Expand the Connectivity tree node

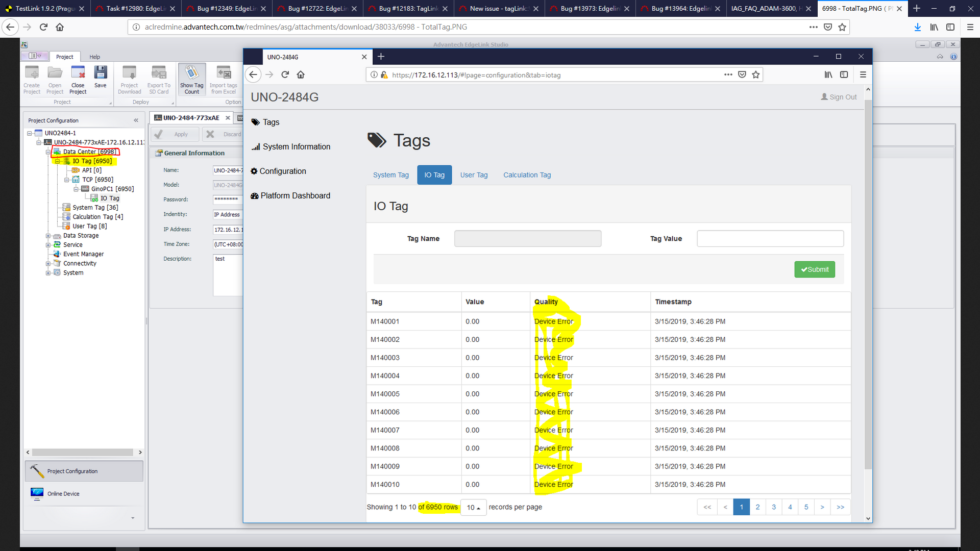pos(48,264)
